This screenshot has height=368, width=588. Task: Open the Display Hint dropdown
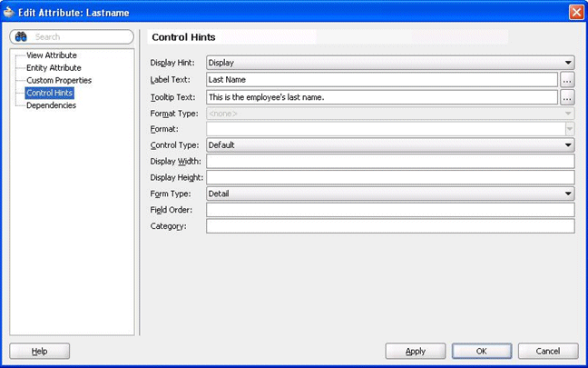pyautogui.click(x=390, y=63)
